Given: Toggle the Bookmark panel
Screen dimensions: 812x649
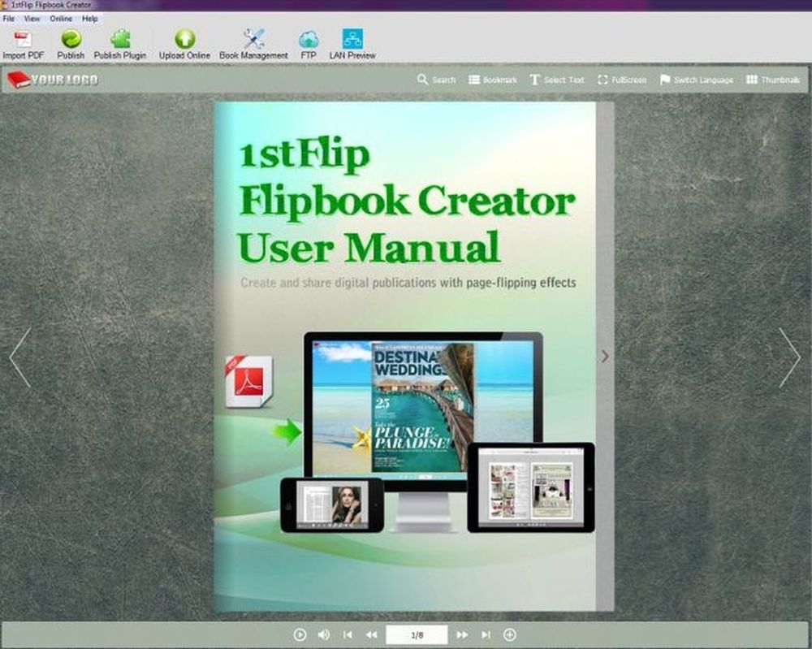Looking at the screenshot, I should click(x=492, y=80).
